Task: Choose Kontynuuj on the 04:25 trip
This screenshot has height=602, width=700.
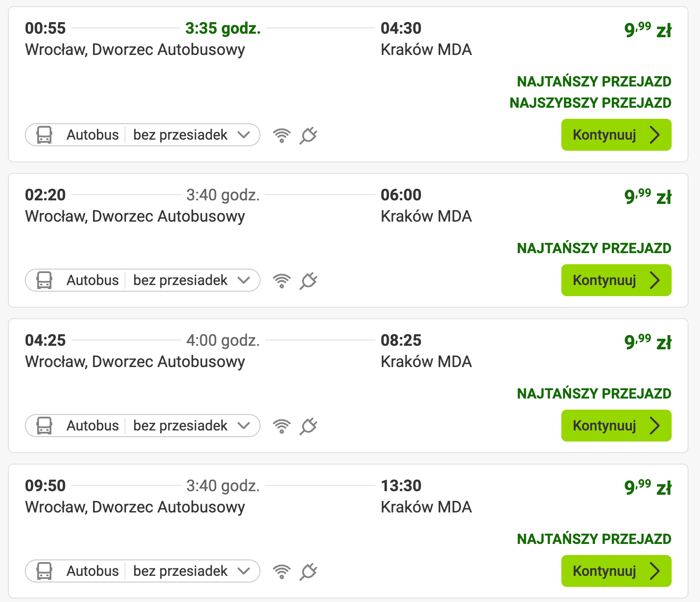Action: pyautogui.click(x=616, y=426)
